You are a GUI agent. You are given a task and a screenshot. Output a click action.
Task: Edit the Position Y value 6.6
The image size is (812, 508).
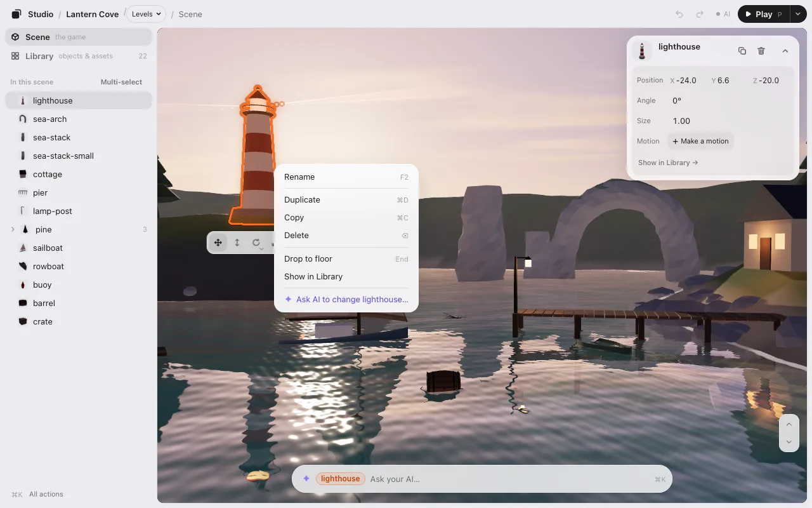point(724,81)
